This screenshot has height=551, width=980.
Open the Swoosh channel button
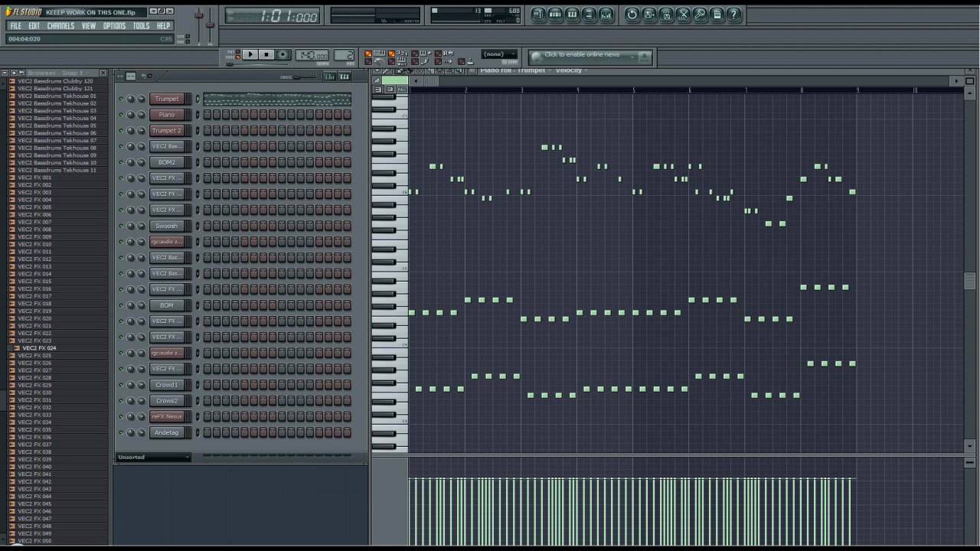point(166,226)
